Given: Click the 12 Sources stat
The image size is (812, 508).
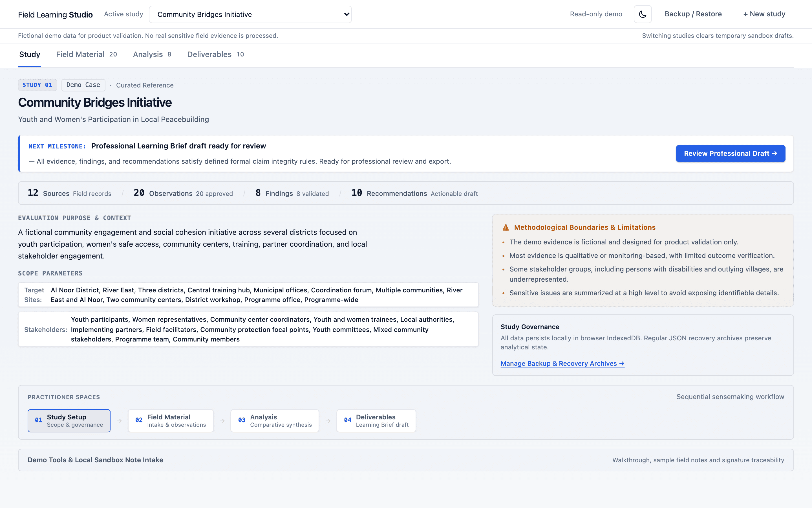Looking at the screenshot, I should pyautogui.click(x=69, y=193).
